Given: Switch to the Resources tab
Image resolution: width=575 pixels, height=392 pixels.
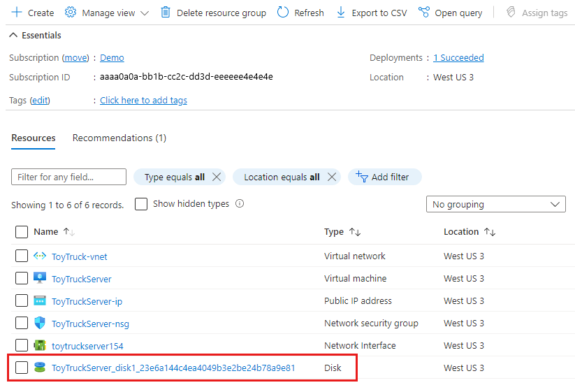Looking at the screenshot, I should (34, 138).
